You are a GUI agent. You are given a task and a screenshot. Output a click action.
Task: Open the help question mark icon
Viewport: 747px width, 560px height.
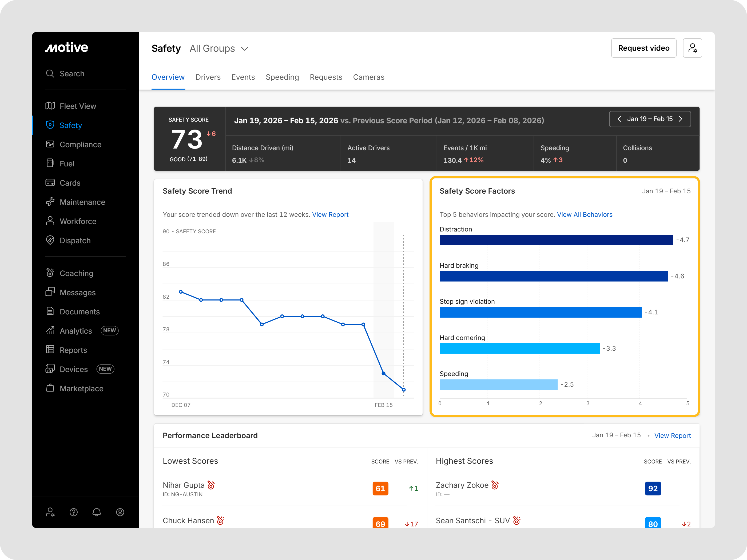(74, 512)
